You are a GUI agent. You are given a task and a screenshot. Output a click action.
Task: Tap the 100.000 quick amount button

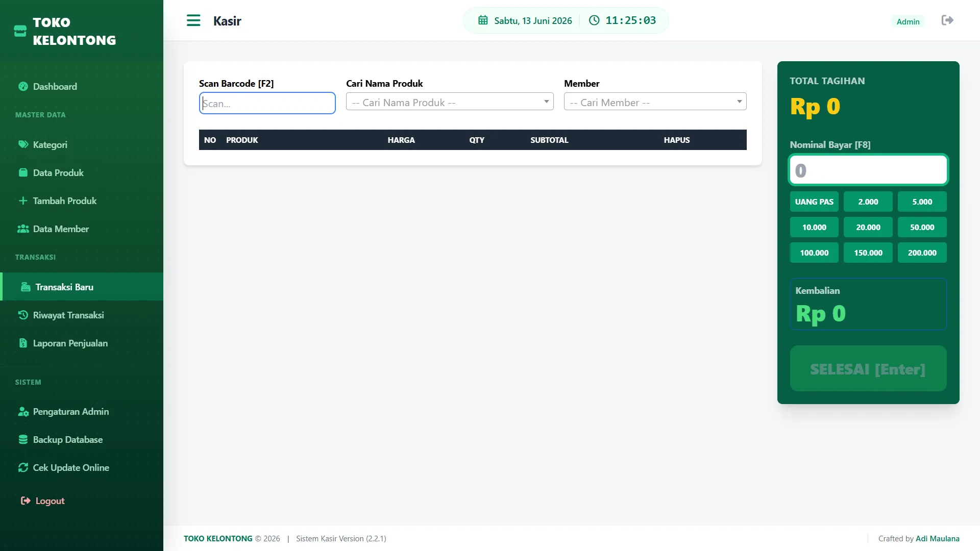coord(814,253)
